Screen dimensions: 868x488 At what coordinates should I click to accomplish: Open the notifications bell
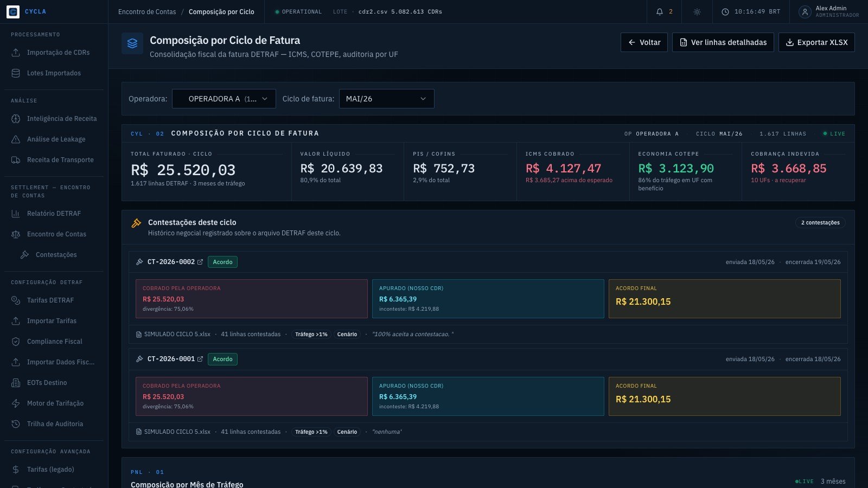(x=660, y=11)
